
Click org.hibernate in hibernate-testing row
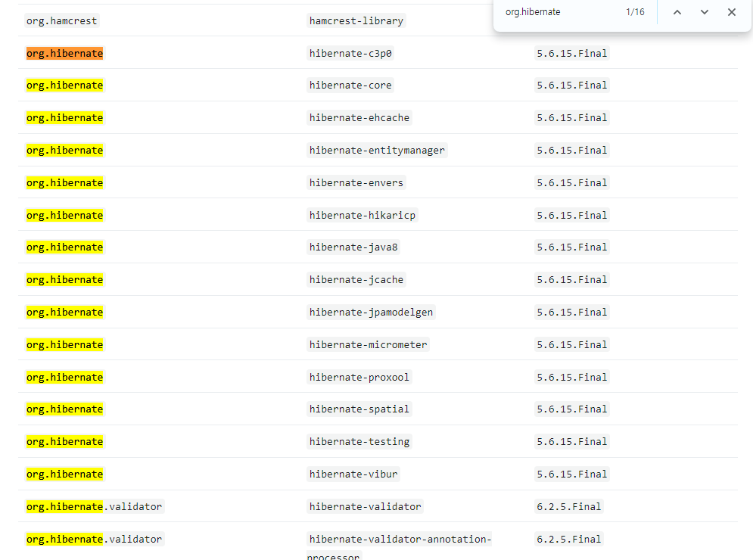(65, 441)
